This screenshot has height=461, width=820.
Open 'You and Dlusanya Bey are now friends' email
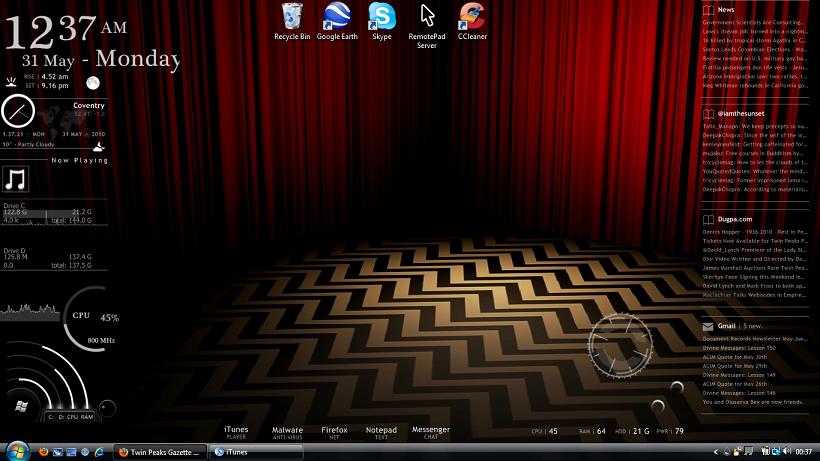point(755,402)
